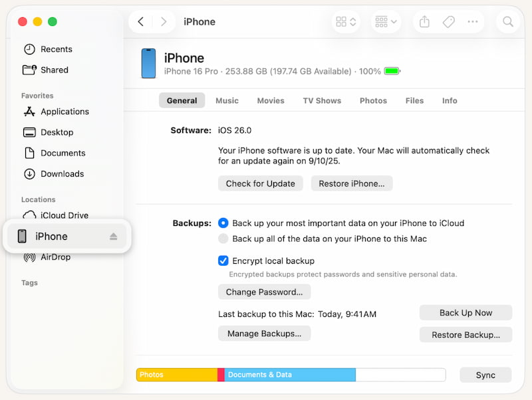
Task: Open the icon view switcher
Action: (346, 22)
